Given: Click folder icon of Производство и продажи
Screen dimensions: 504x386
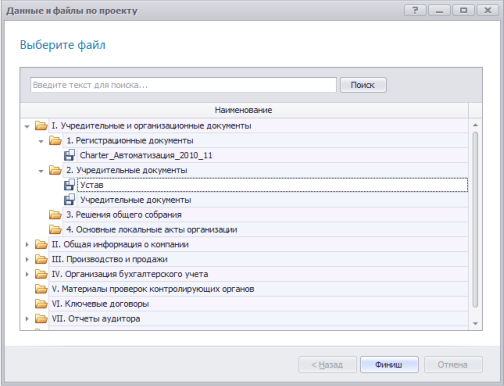Looking at the screenshot, I should pyautogui.click(x=41, y=259).
